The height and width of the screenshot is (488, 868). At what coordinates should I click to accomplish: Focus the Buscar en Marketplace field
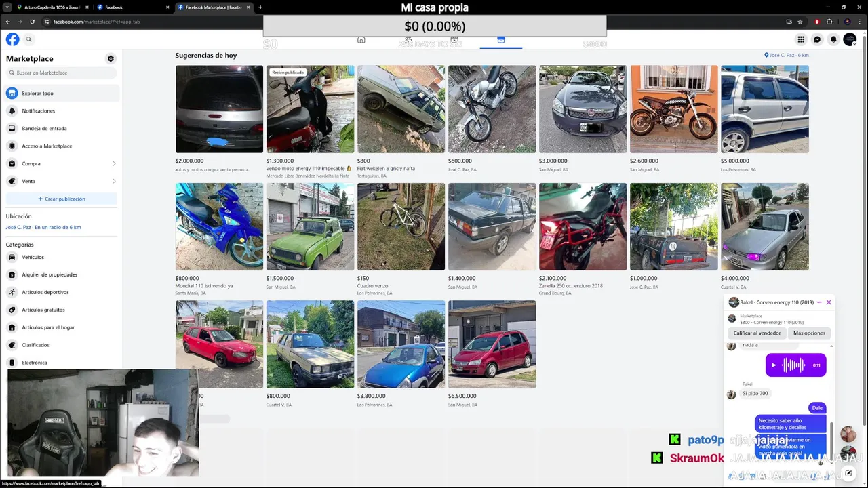(x=61, y=73)
